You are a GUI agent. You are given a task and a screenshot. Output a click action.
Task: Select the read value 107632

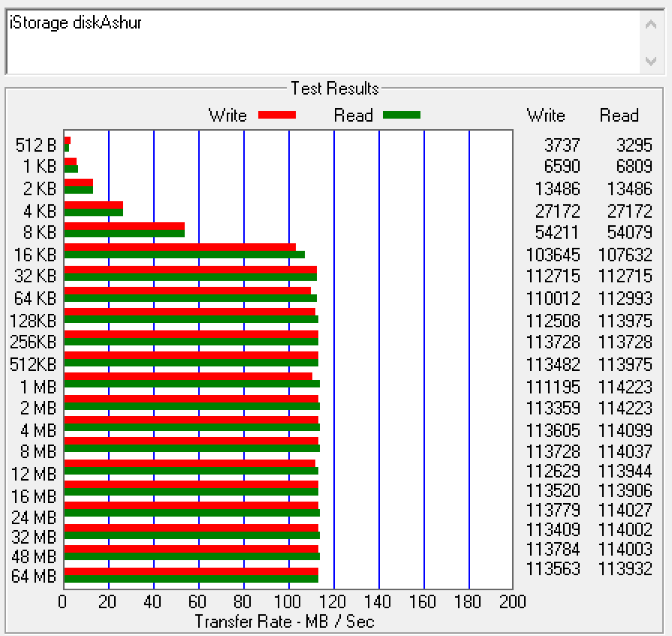[625, 255]
